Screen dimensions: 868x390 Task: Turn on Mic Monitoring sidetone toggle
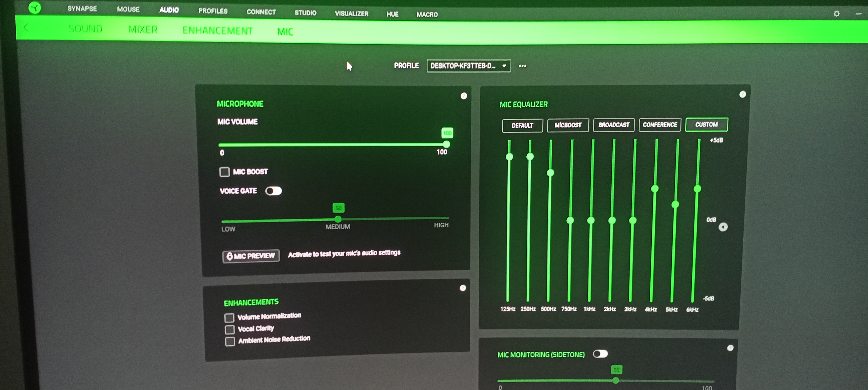[x=600, y=354]
